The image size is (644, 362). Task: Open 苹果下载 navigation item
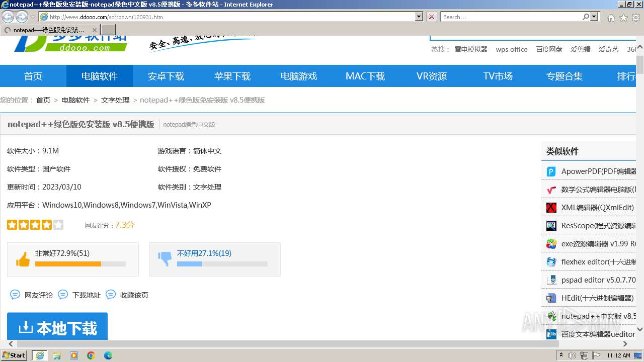coord(232,76)
